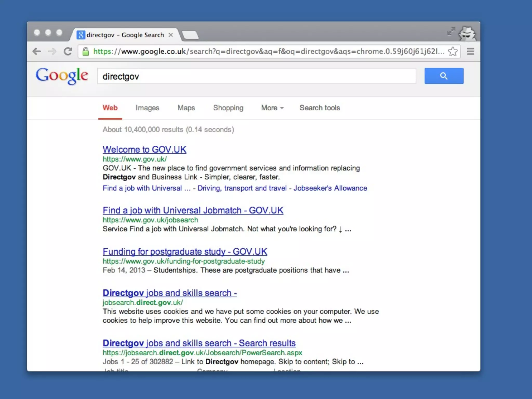Open Search tools
The image size is (532, 399).
coord(320,108)
